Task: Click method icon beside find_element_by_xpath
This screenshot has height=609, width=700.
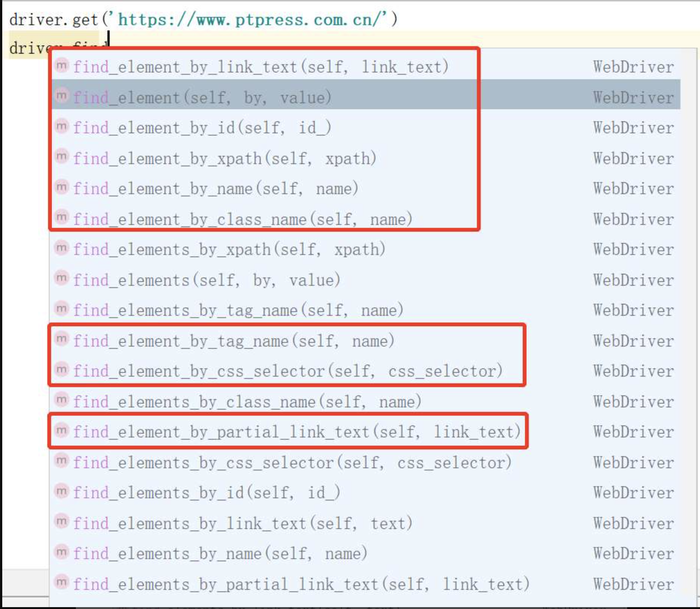Action: [62, 157]
